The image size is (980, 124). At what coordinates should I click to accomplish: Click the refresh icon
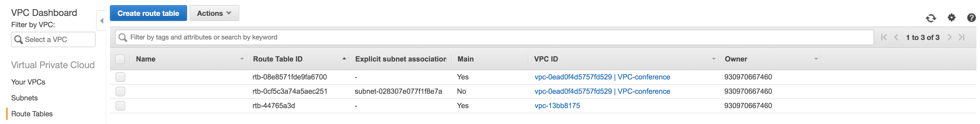pos(931,18)
